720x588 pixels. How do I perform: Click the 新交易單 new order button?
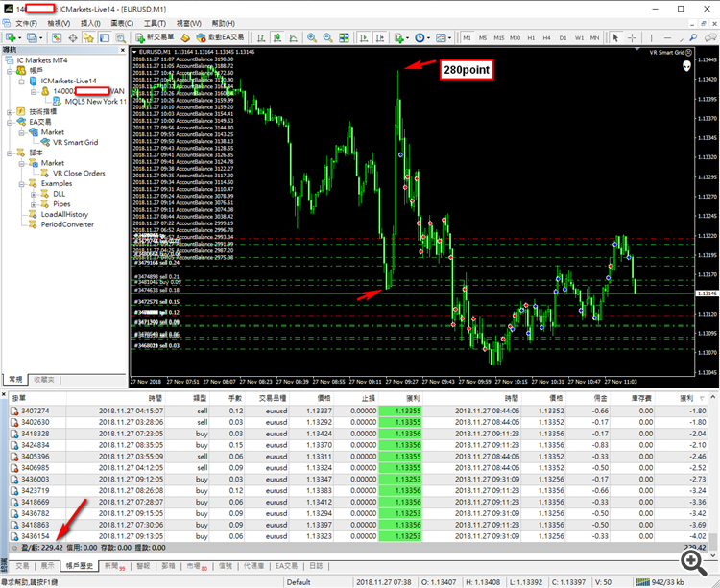pyautogui.click(x=155, y=37)
